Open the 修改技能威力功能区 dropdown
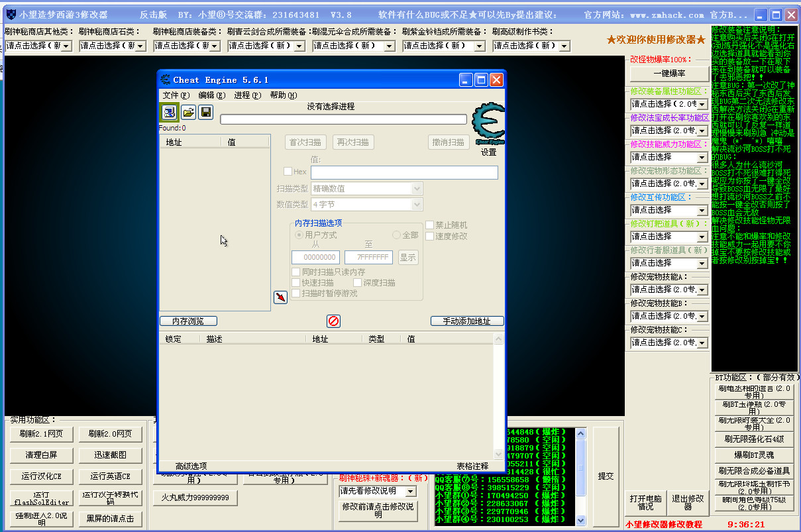801x532 pixels. tap(669, 157)
